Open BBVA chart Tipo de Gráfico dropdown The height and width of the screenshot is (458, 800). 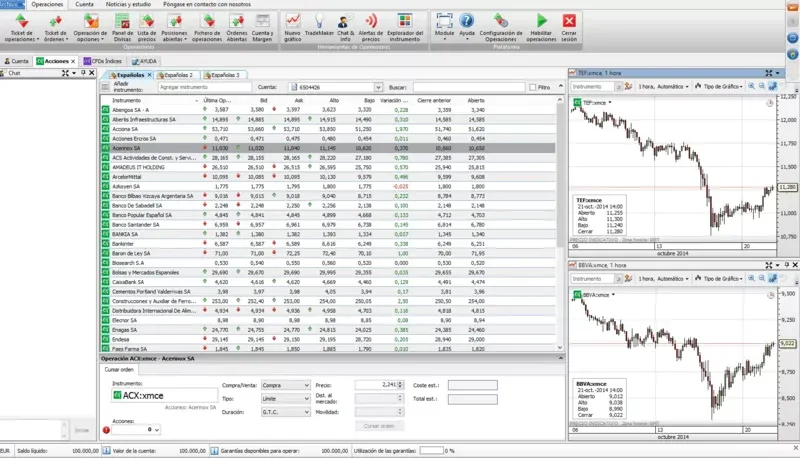(718, 279)
